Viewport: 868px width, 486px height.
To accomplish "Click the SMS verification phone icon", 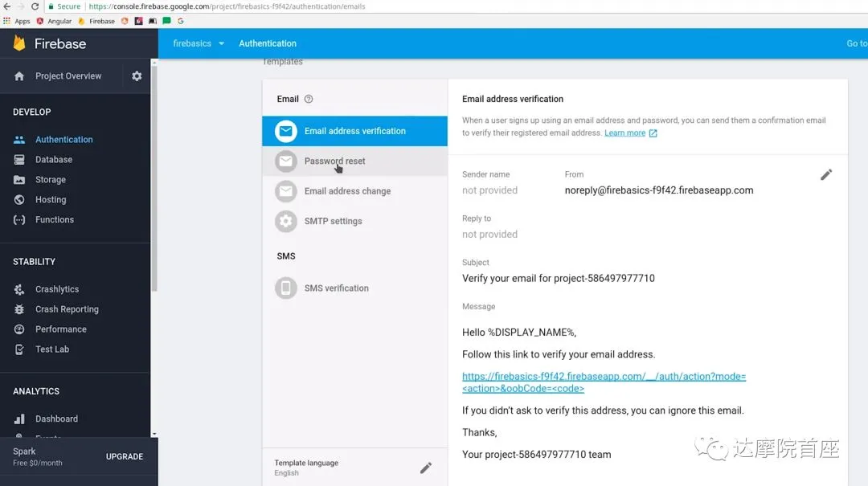I will pos(285,288).
